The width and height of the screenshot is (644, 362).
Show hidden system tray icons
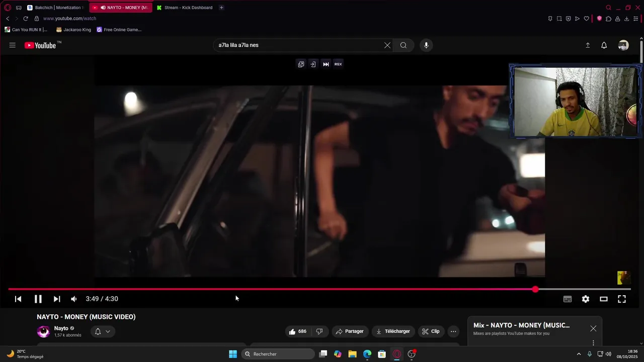(x=579, y=354)
